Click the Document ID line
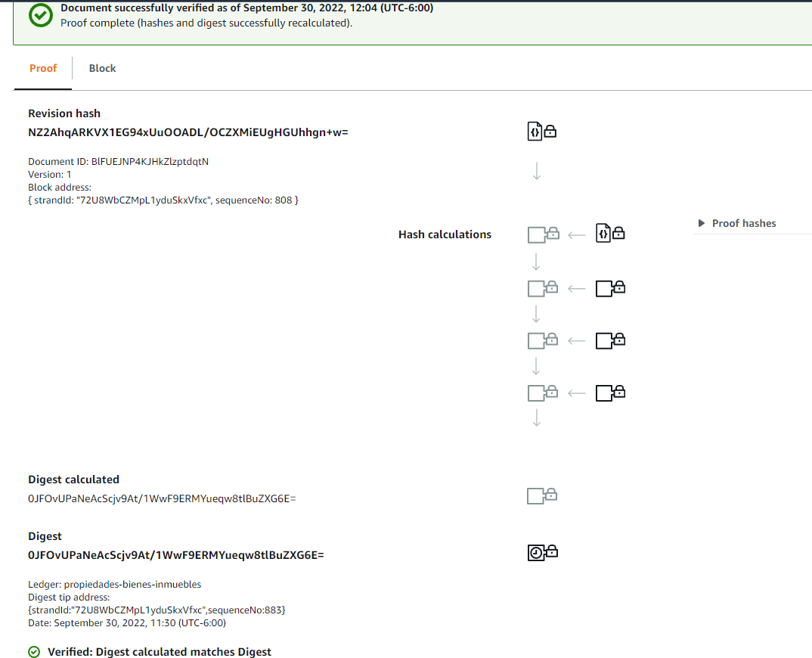 tap(118, 162)
